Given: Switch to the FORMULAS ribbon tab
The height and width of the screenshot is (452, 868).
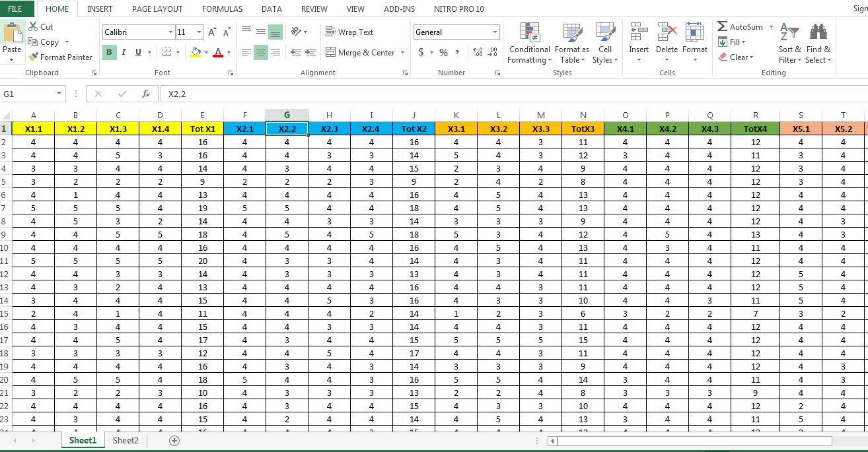Looking at the screenshot, I should [222, 9].
